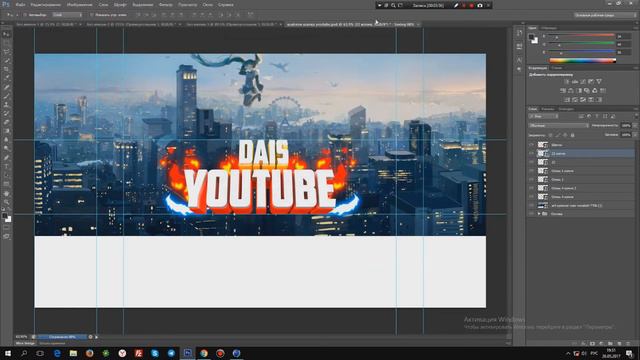The height and width of the screenshot is (360, 640).
Task: Pick a color from the spectrum ramp
Action: 583,61
